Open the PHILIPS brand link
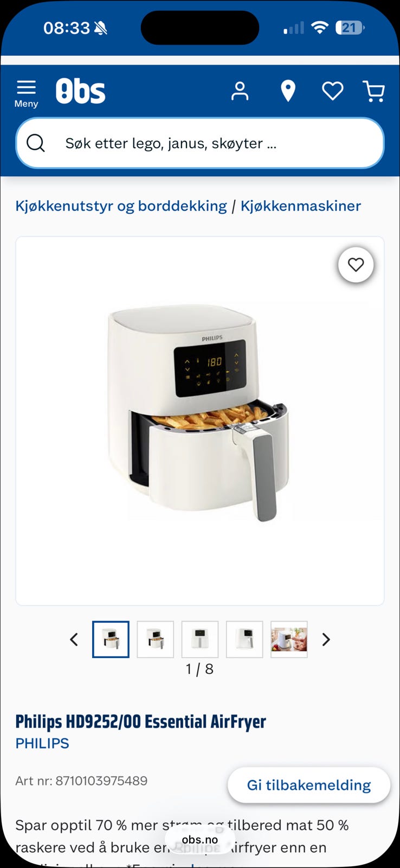 click(42, 743)
